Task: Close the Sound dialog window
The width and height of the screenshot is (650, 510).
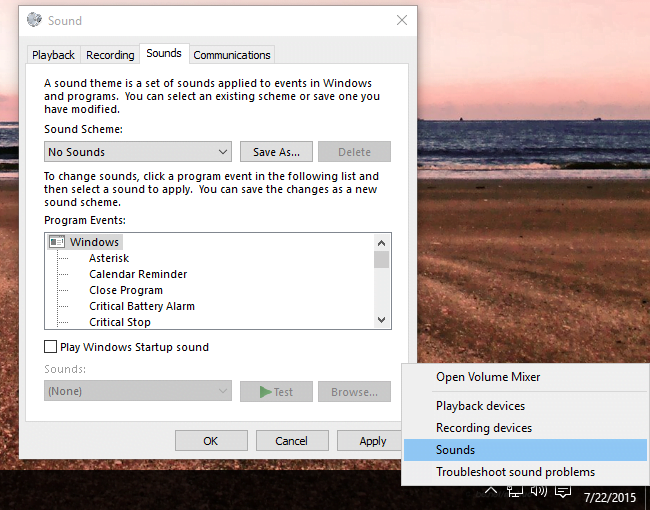Action: 402,20
